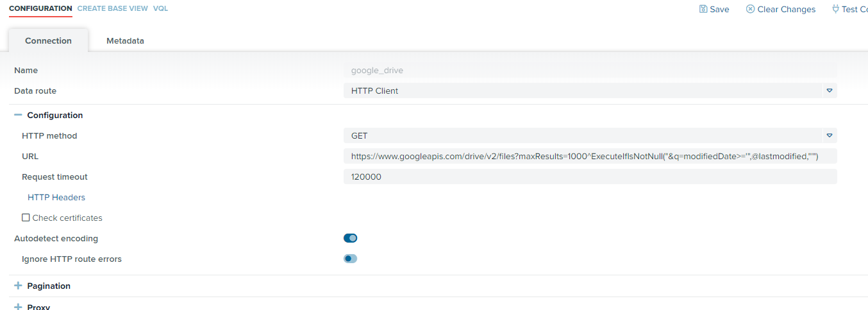Open the CREATE BASE VIEW tab
Image resolution: width=868 pixels, height=310 pixels.
[113, 8]
